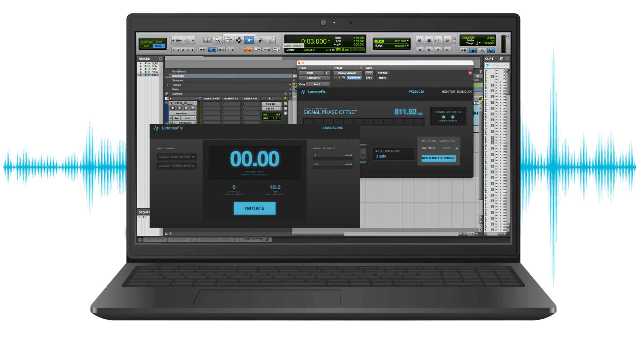The width and height of the screenshot is (644, 337).
Task: Select the Scrubber speaker tool
Action: click(x=261, y=40)
